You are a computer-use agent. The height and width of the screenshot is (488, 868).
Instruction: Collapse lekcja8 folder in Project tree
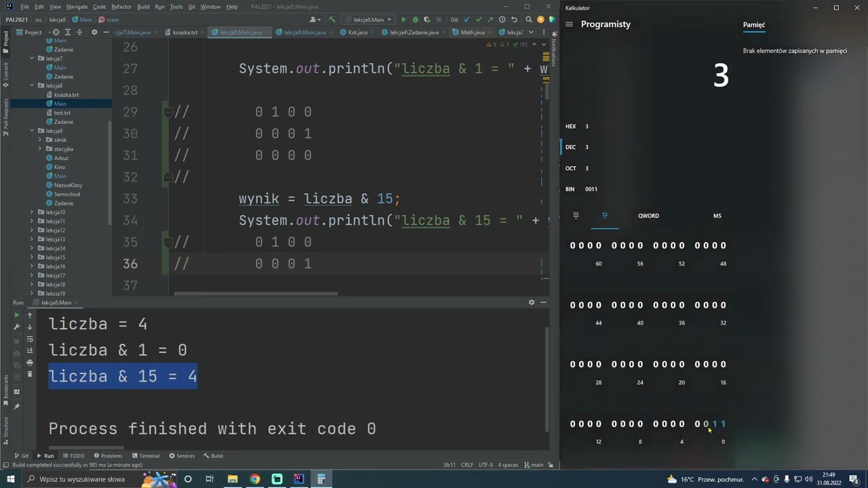32,85
